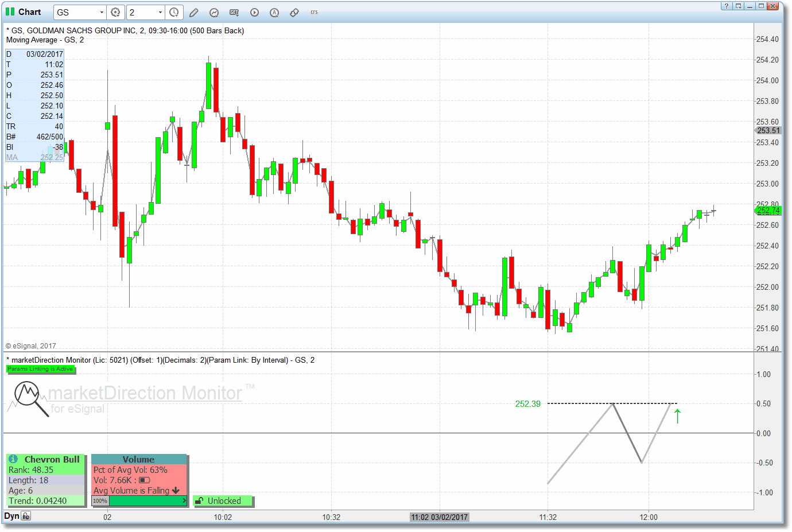
Task: Click the 12:00 time axis label
Action: [649, 517]
